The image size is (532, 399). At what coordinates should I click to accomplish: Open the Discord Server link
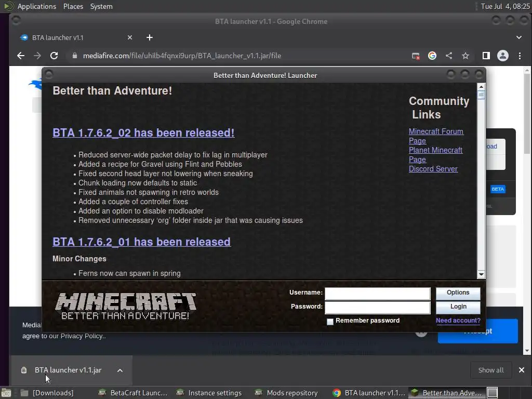coord(433,169)
